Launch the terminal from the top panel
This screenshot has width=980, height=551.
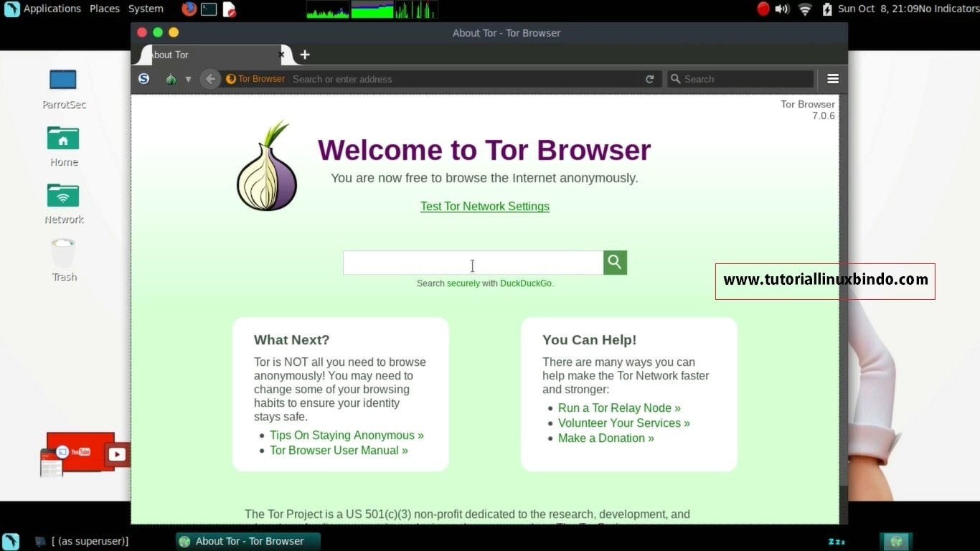point(209,9)
